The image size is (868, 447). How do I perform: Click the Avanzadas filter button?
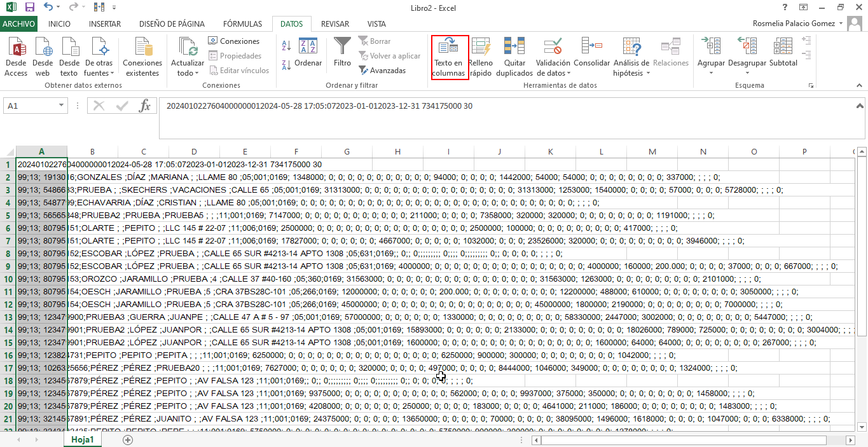tap(382, 71)
